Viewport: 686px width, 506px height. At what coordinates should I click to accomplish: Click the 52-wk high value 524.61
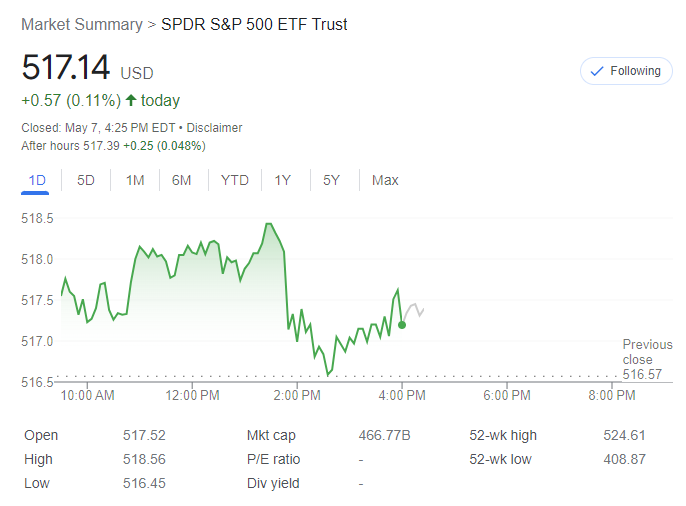coord(625,435)
